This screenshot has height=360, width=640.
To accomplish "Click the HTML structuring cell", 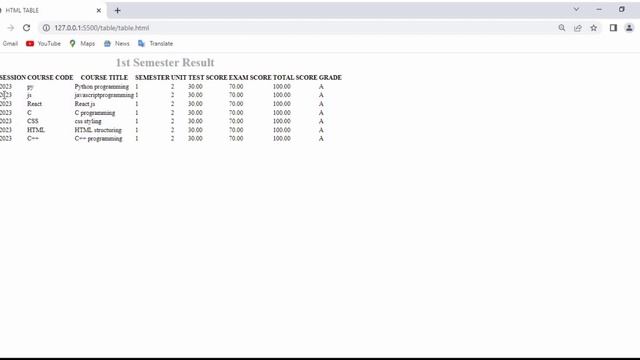I will [x=98, y=130].
